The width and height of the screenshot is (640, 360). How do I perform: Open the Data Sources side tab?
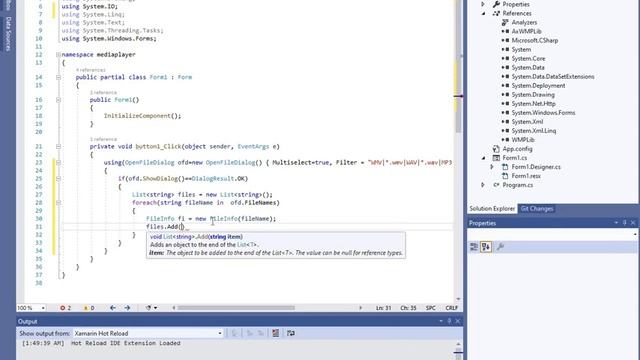tap(8, 33)
